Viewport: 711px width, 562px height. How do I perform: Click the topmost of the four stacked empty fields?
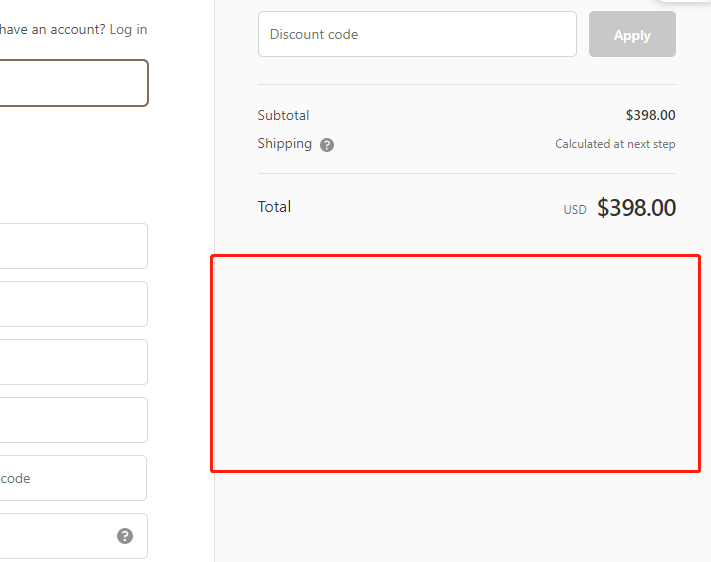click(x=72, y=246)
